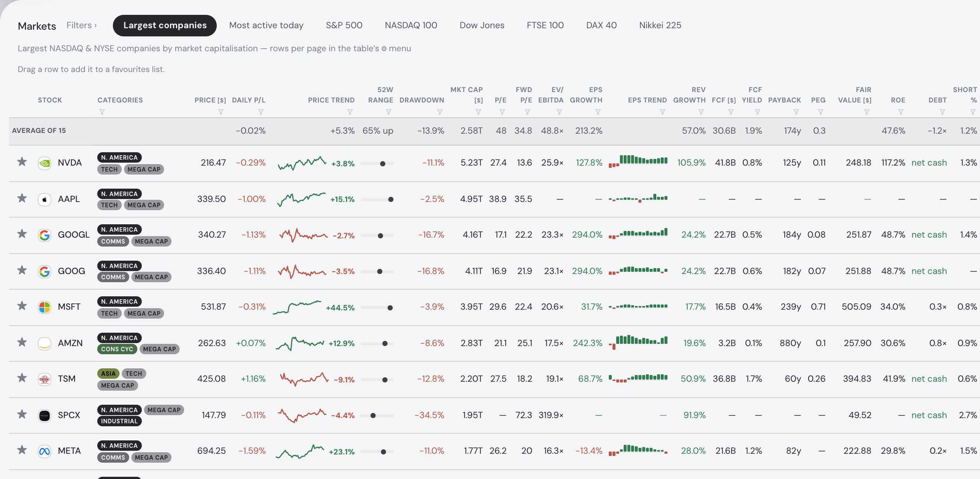The width and height of the screenshot is (980, 479).
Task: Click the Apple logo icon
Action: click(45, 199)
